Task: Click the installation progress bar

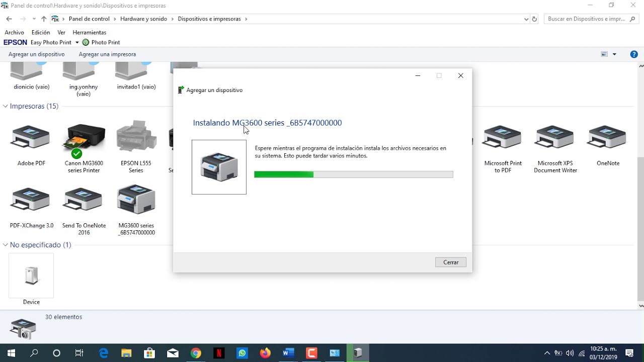Action: pyautogui.click(x=354, y=174)
